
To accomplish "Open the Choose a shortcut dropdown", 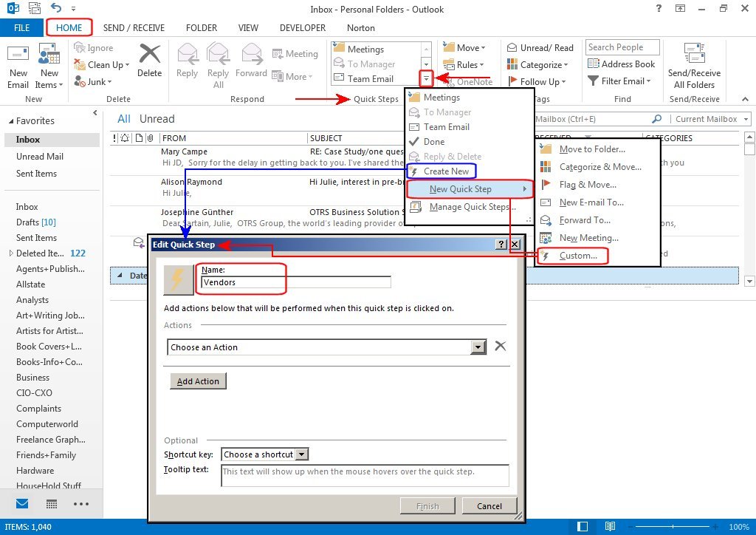I will [x=301, y=454].
